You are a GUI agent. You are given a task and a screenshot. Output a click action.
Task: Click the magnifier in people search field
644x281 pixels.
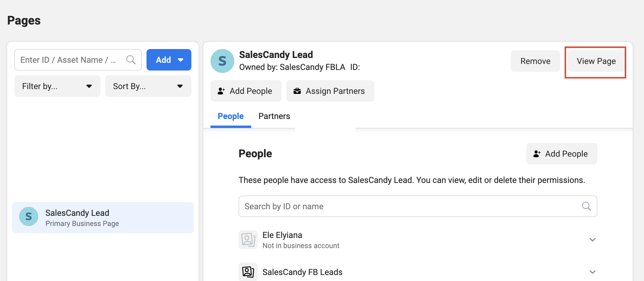coord(586,206)
